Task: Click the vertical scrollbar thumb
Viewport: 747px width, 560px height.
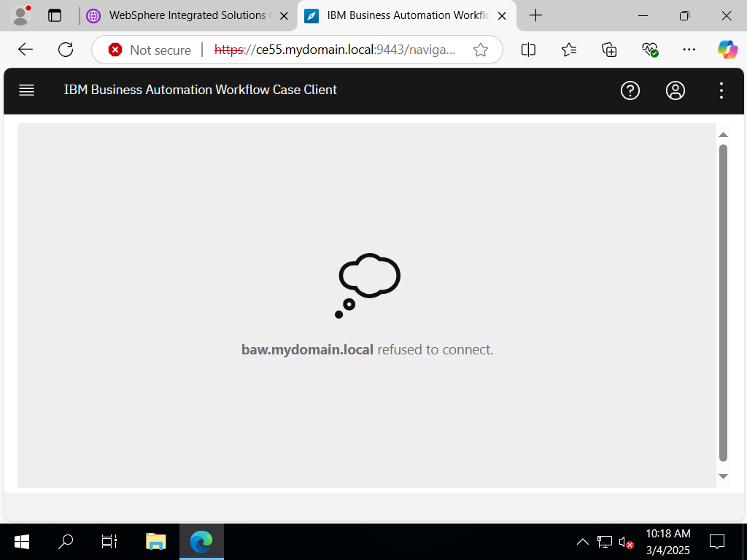Action: 723,303
